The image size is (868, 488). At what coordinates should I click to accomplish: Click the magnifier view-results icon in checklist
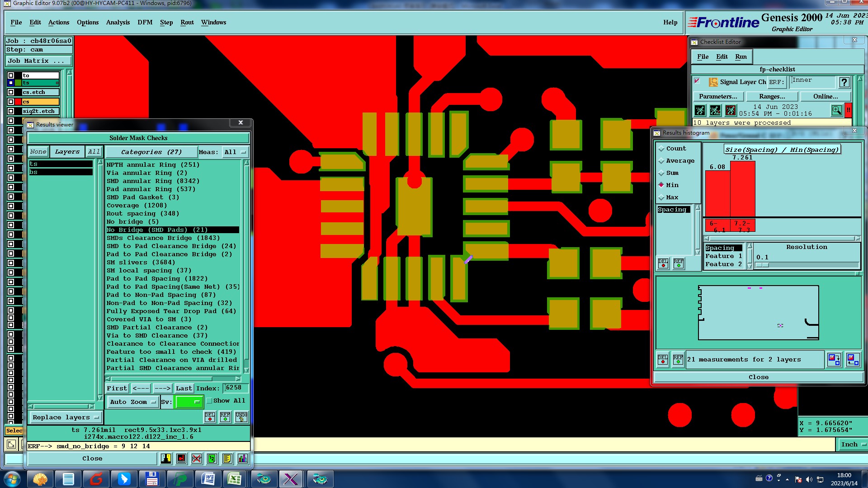click(x=836, y=110)
